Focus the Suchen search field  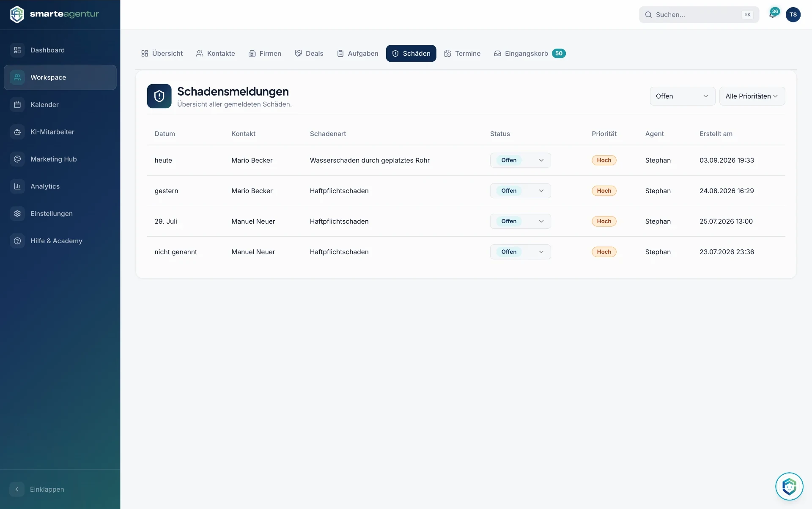699,15
